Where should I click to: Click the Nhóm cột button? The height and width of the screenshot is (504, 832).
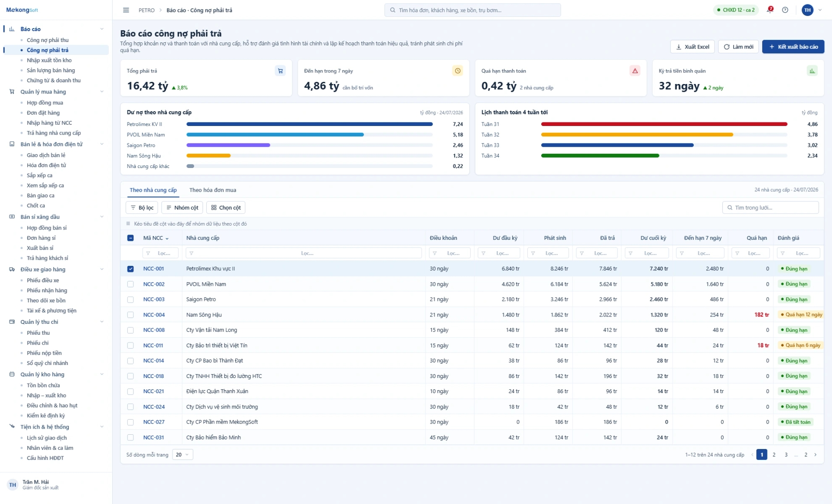point(182,208)
